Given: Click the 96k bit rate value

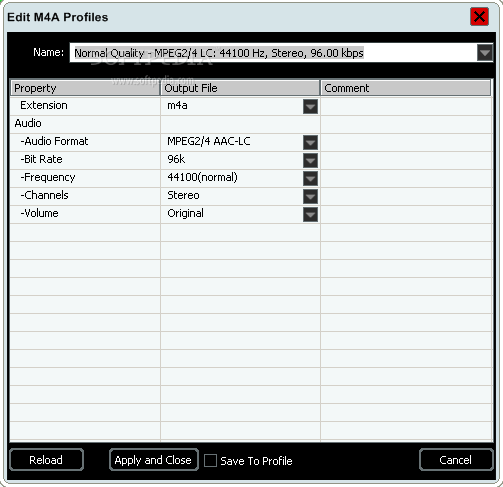Looking at the screenshot, I should pyautogui.click(x=176, y=159).
